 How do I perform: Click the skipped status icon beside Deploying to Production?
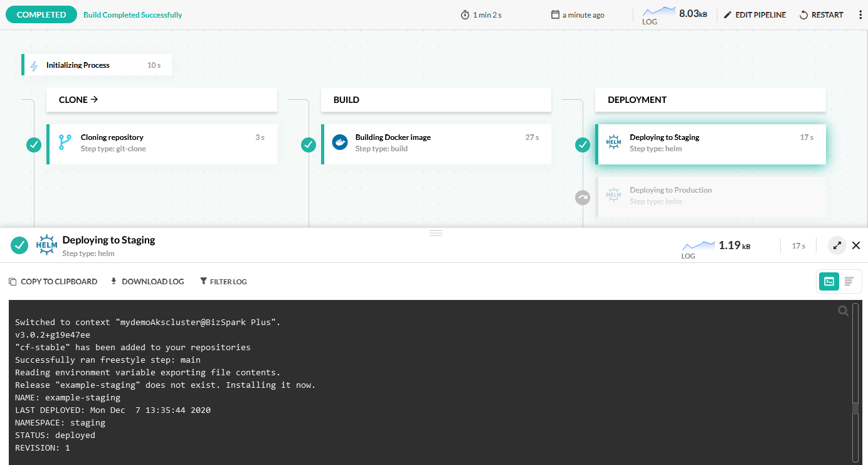pos(583,198)
